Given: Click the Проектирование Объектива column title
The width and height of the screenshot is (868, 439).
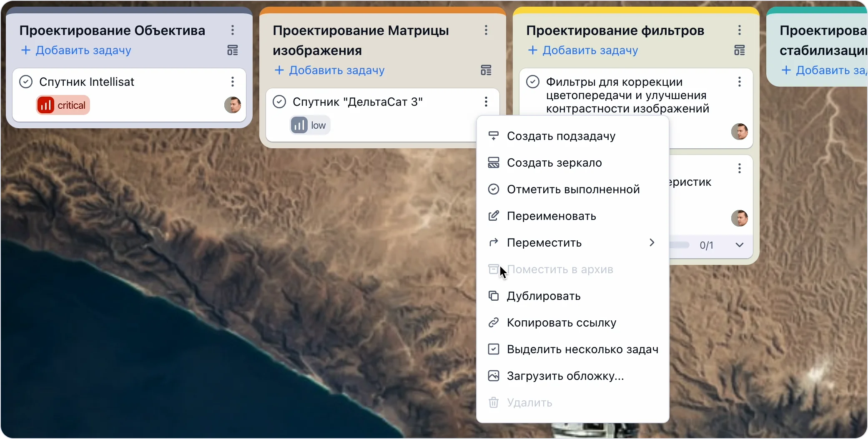Looking at the screenshot, I should pyautogui.click(x=112, y=30).
